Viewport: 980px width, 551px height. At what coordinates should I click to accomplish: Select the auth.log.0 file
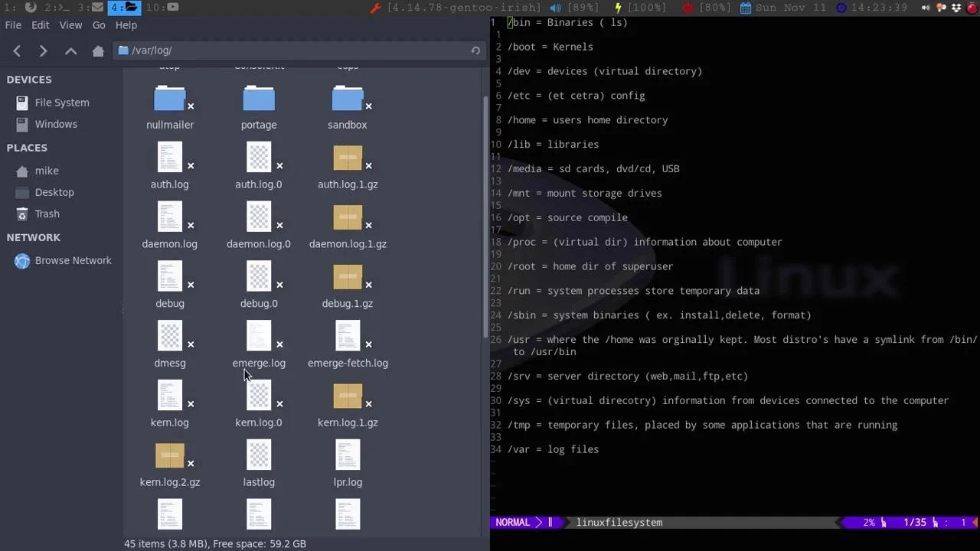[x=259, y=166]
